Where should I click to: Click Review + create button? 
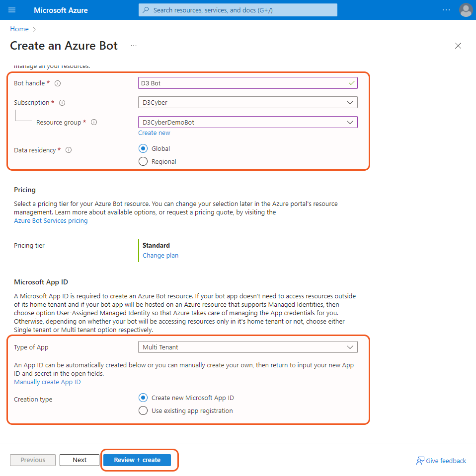click(137, 460)
